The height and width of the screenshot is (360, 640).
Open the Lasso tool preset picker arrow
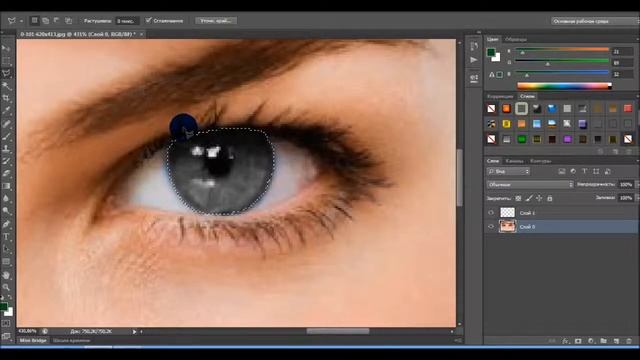click(21, 21)
